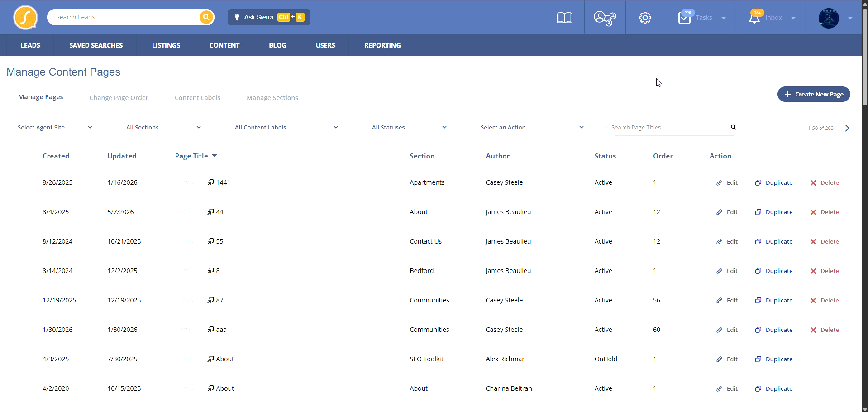This screenshot has height=412, width=868.
Task: Go to next page of results arrow
Action: pyautogui.click(x=847, y=128)
